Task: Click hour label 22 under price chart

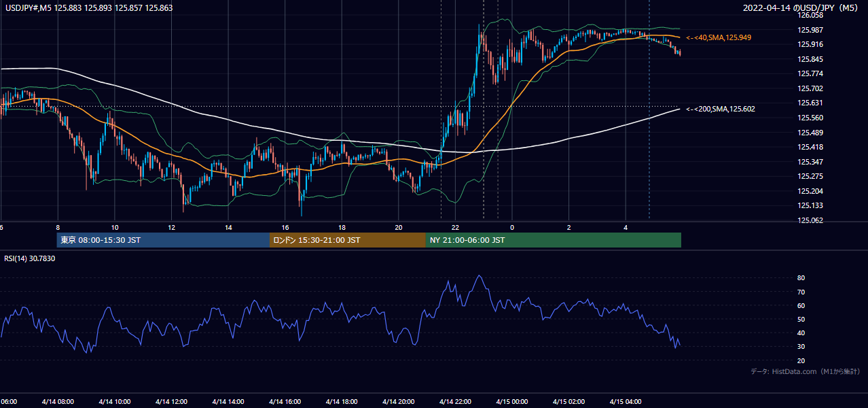Action: [x=455, y=227]
